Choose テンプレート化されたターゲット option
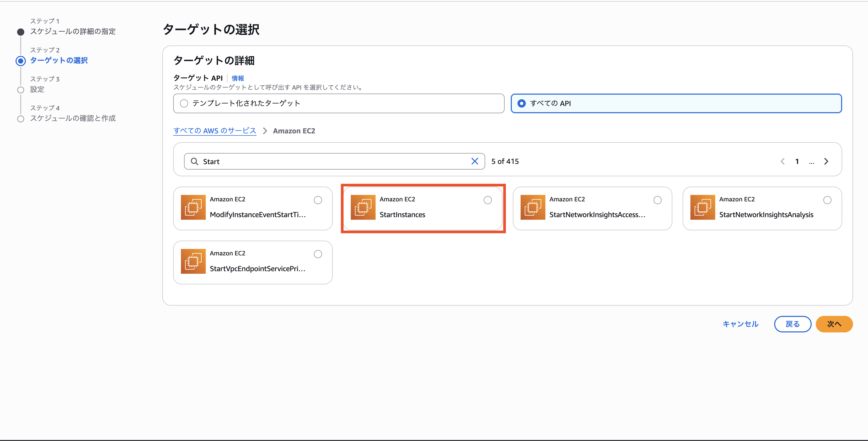The height and width of the screenshot is (441, 868). pyautogui.click(x=339, y=103)
